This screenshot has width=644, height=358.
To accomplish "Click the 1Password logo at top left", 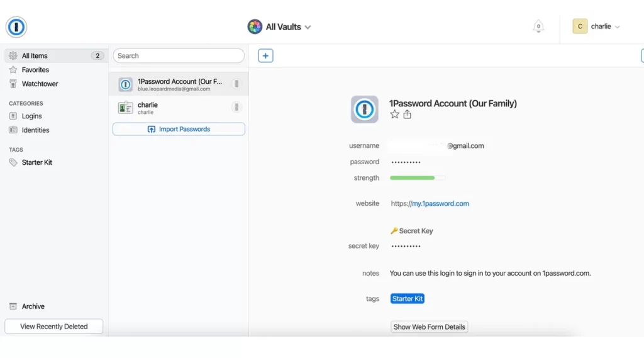I will (x=16, y=26).
